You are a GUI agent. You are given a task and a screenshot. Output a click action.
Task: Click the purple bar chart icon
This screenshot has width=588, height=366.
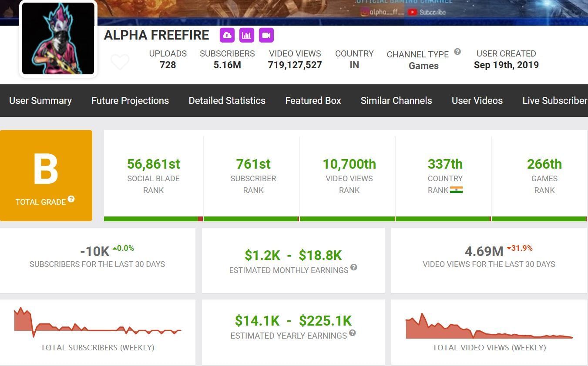point(247,35)
